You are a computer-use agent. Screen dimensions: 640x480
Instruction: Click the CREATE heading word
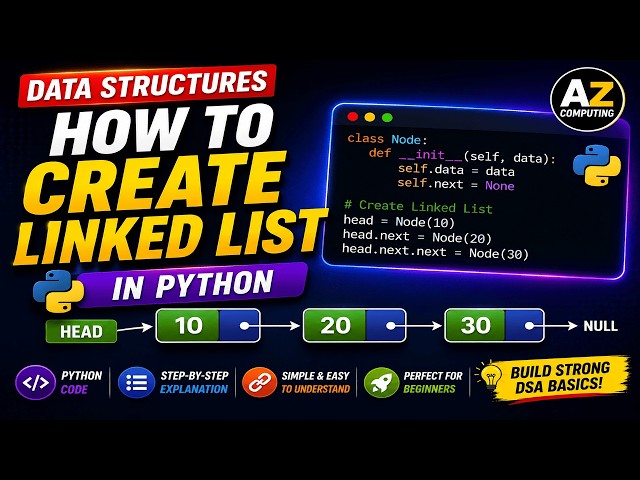coord(155,183)
